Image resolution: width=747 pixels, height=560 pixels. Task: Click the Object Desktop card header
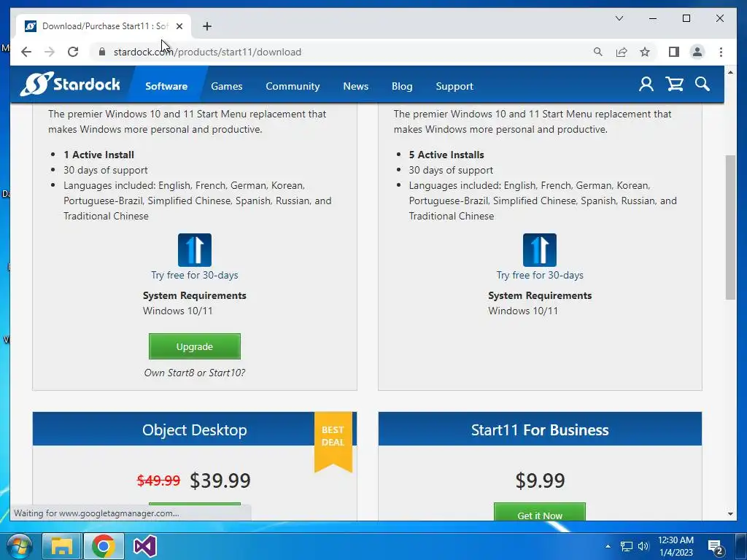[194, 429]
